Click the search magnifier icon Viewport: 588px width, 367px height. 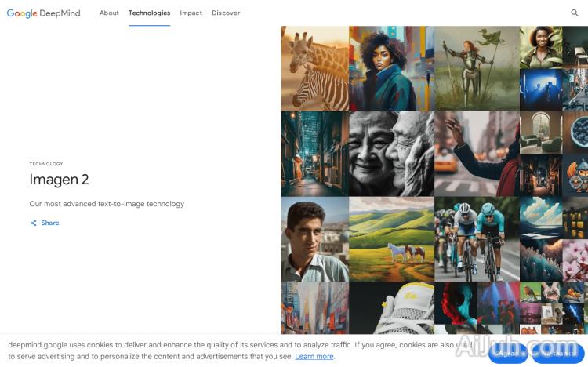[575, 13]
